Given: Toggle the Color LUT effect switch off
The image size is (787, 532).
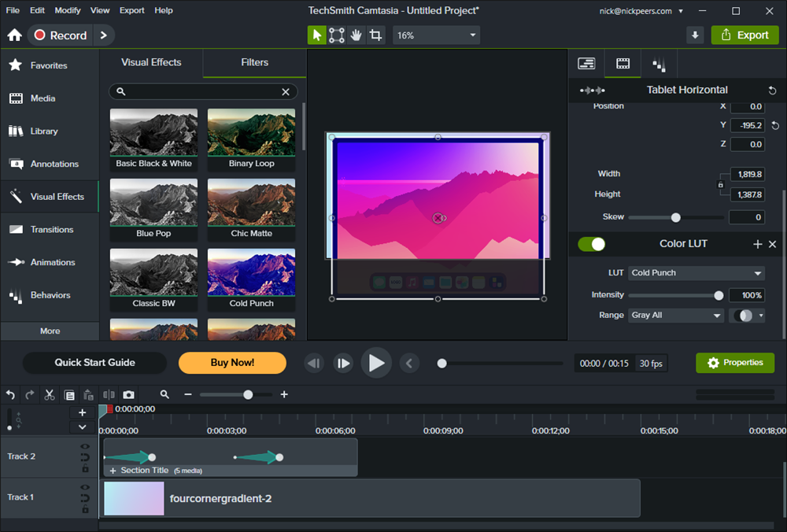Looking at the screenshot, I should pos(592,244).
